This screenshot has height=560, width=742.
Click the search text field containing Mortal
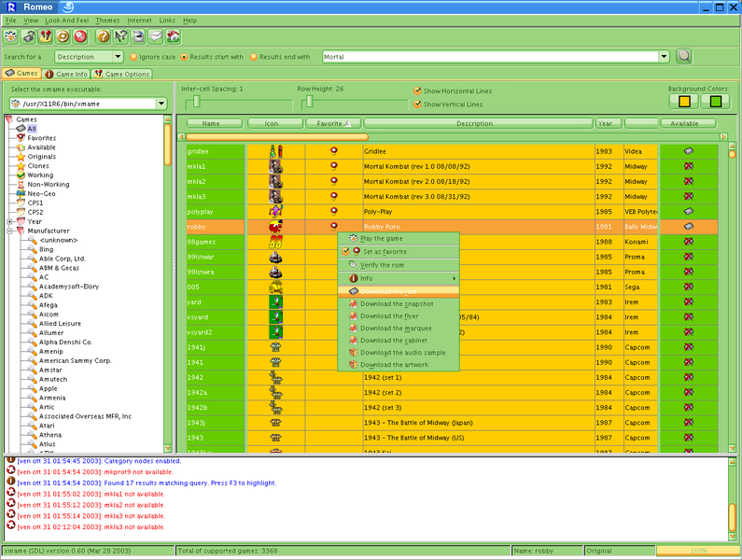tap(490, 57)
